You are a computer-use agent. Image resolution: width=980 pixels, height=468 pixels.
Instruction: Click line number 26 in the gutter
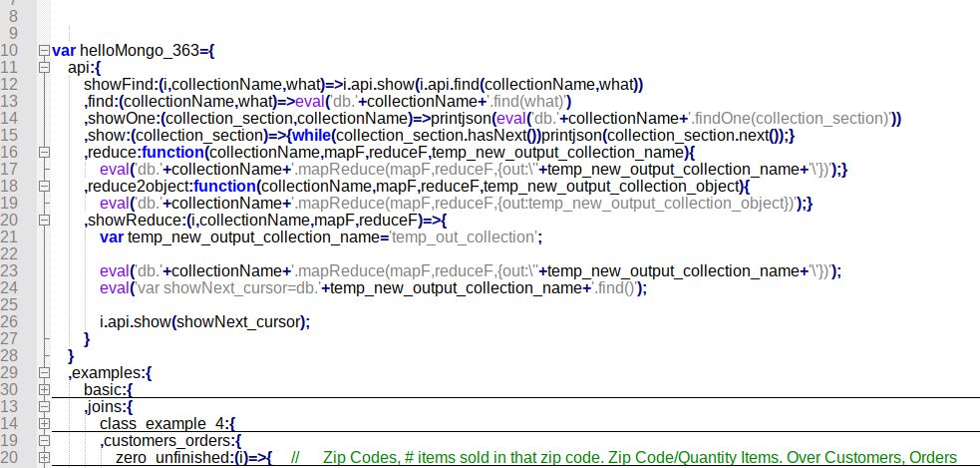pos(11,321)
